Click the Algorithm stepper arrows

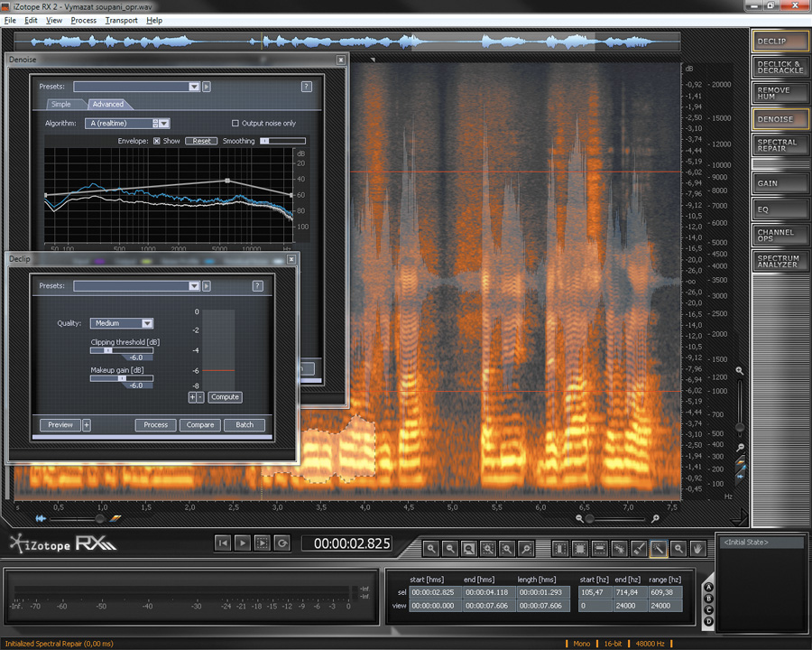155,124
